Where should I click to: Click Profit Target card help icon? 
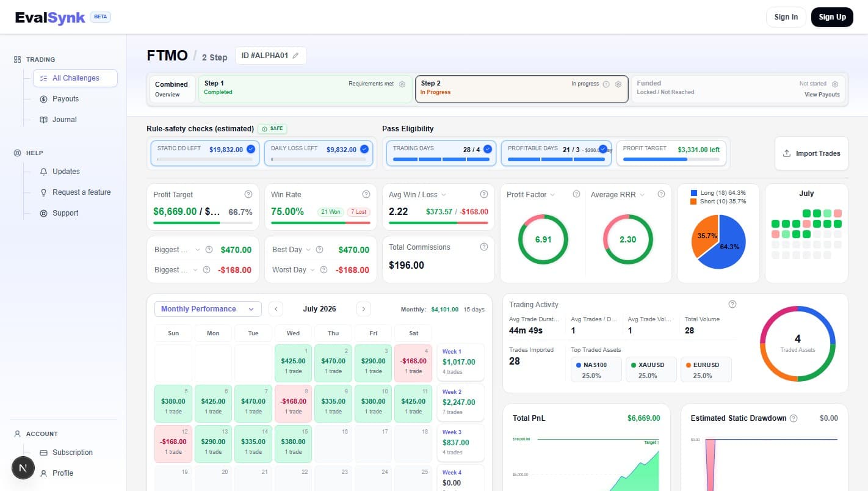[x=248, y=194]
